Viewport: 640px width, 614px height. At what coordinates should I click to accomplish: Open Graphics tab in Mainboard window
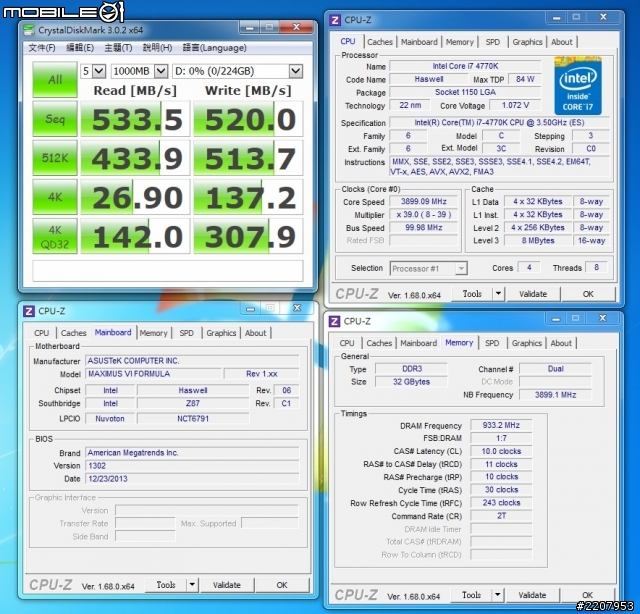(221, 333)
